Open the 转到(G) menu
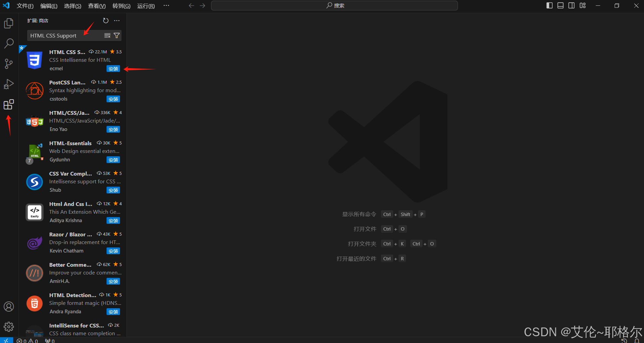This screenshot has width=644, height=343. (x=121, y=6)
